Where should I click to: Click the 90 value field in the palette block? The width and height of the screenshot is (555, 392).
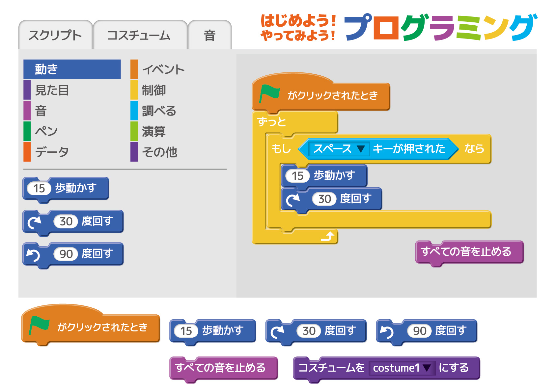(66, 254)
